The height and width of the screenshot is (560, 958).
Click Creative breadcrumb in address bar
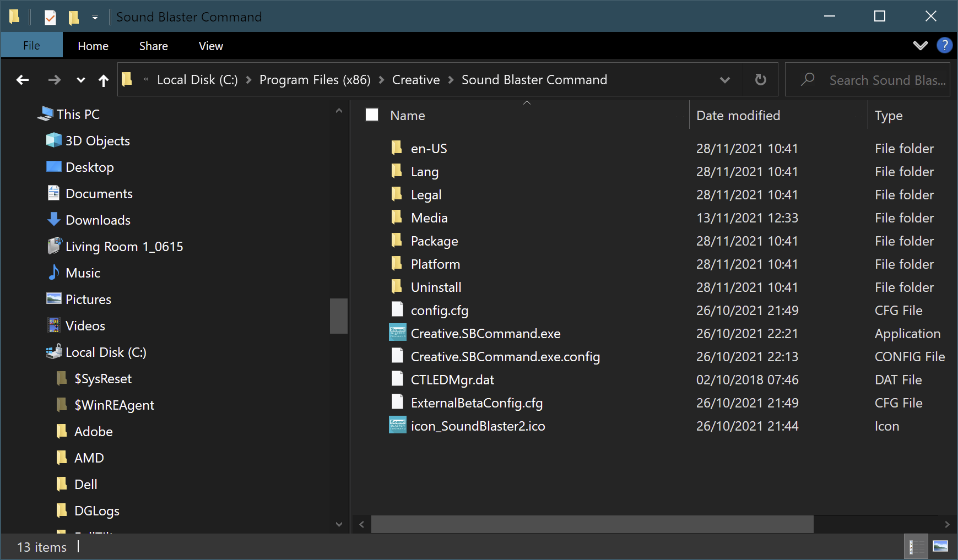[x=416, y=80]
